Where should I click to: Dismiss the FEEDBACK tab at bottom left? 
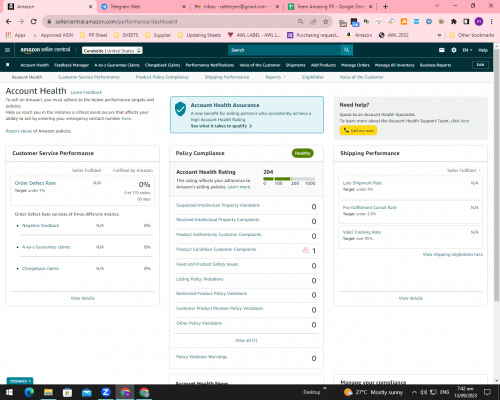[x=30, y=381]
